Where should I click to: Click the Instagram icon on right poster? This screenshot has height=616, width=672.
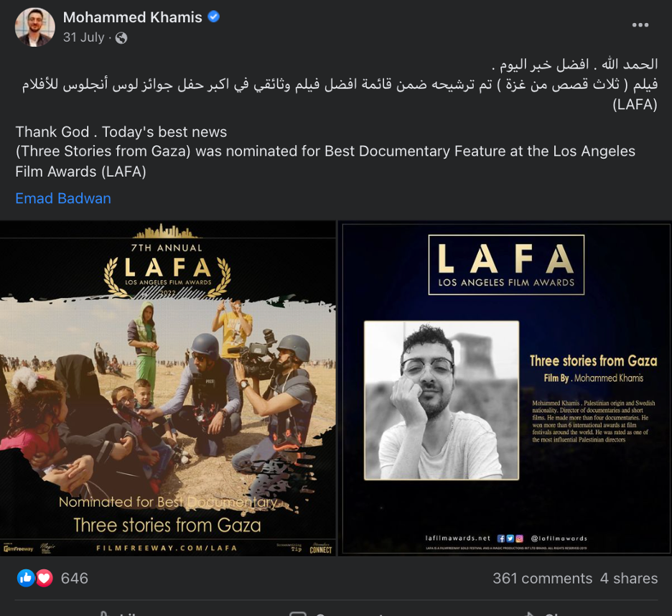519,538
